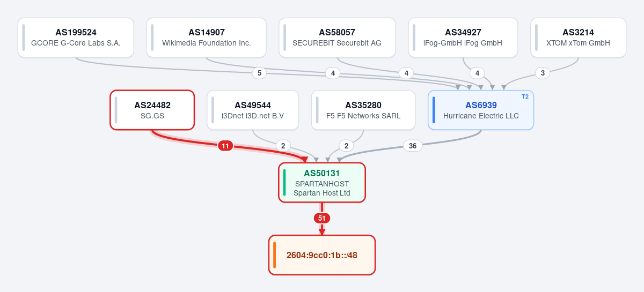The image size is (644, 292).
Task: Select the AS199524 GCORE node
Action: (76, 38)
